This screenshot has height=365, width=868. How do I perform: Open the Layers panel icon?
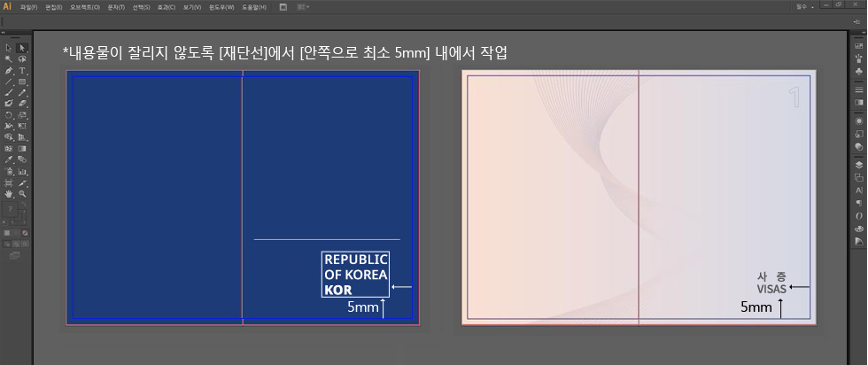858,165
